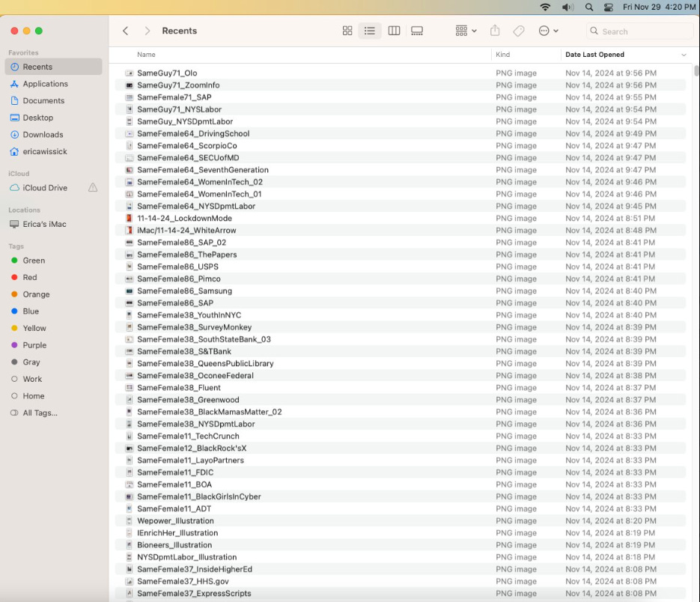This screenshot has width=700, height=602.
Task: Select the SameFemale38_QueensPublicLibrary file
Action: tap(401, 364)
